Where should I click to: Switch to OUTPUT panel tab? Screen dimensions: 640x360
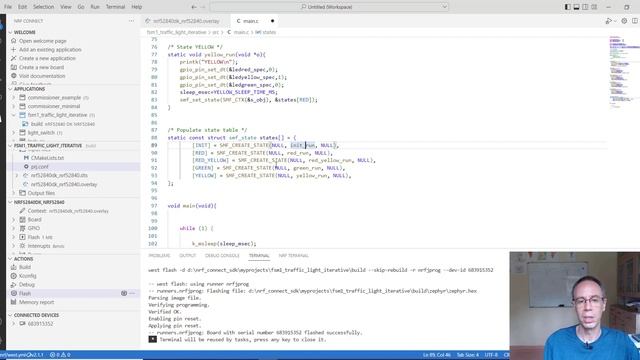pos(188,256)
